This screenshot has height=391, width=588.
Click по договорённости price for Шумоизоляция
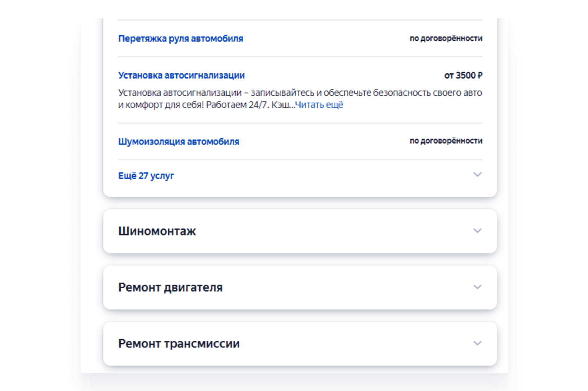[x=446, y=141]
